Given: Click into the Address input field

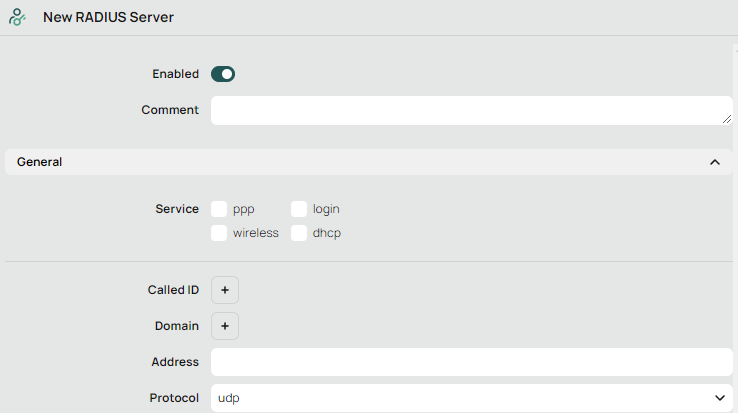Looking at the screenshot, I should tap(472, 362).
